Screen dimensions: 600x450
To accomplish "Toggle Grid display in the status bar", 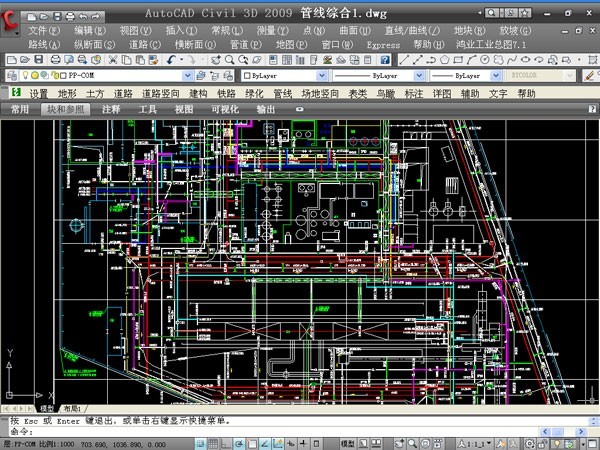I will (x=213, y=444).
